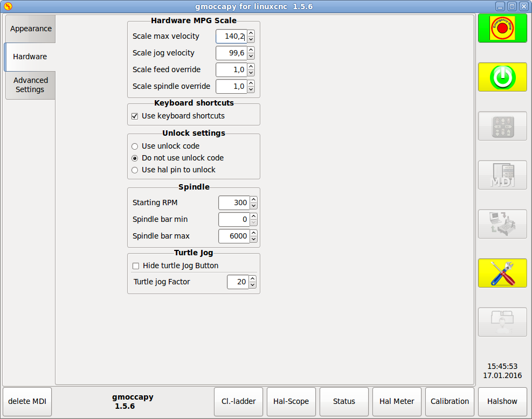Open the Advanced Settings tab
532x419 pixels.
(x=31, y=85)
